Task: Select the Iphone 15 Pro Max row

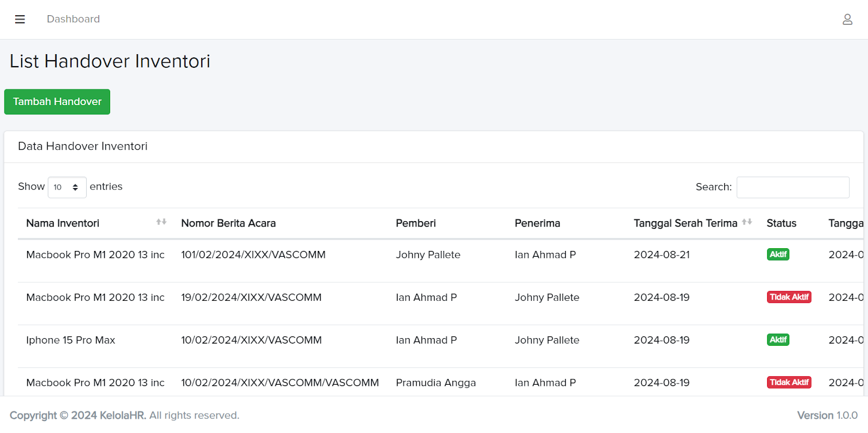Action: 71,340
